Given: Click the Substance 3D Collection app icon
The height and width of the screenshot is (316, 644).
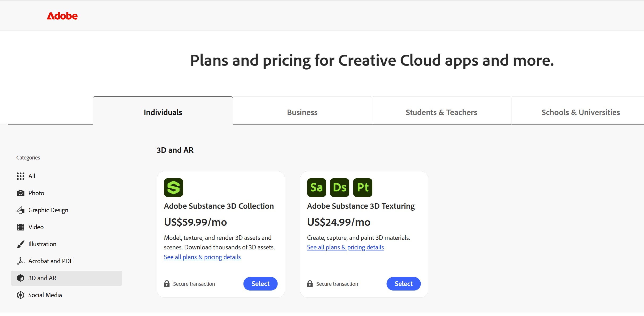Looking at the screenshot, I should (x=173, y=188).
